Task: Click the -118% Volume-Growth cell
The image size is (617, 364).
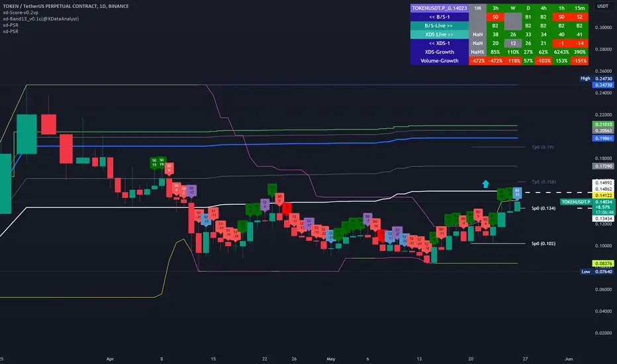Action: pyautogui.click(x=513, y=61)
